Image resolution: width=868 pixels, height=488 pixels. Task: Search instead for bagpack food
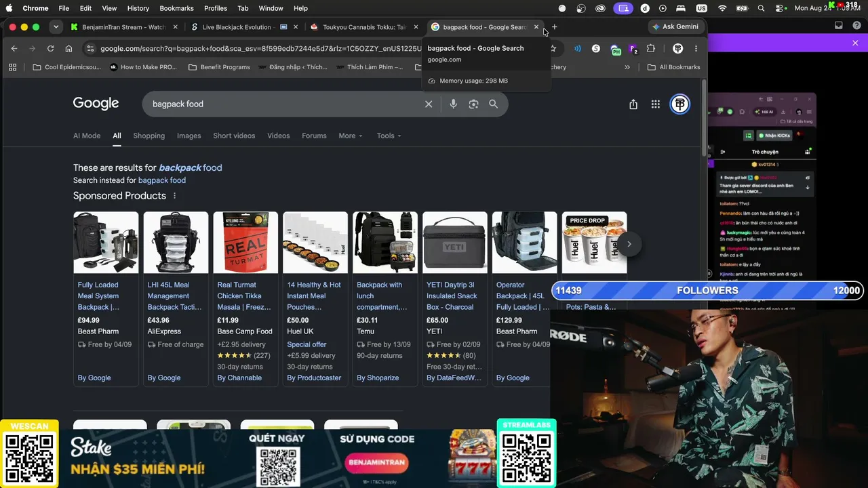click(162, 180)
